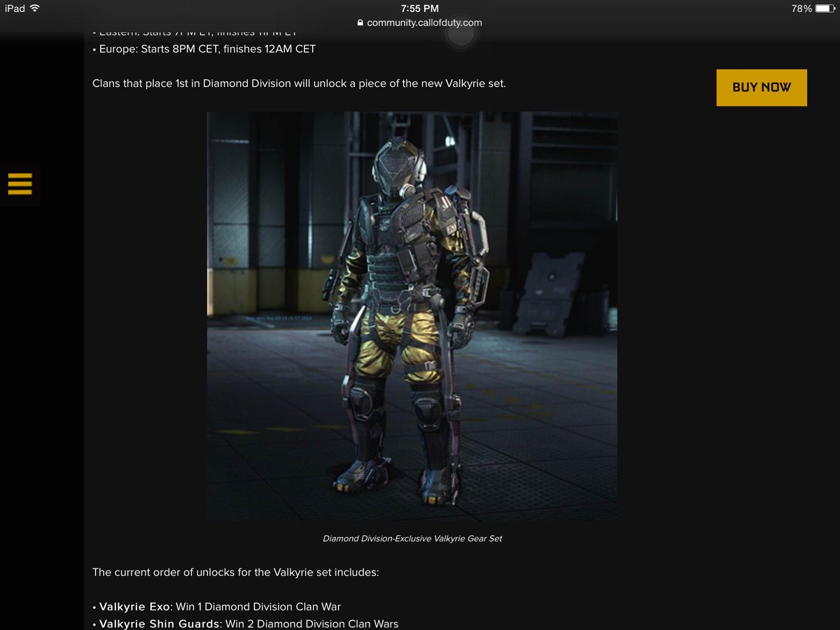Viewport: 840px width, 630px height.
Task: Tap "The current order of unlocks" sentence
Action: [x=236, y=572]
